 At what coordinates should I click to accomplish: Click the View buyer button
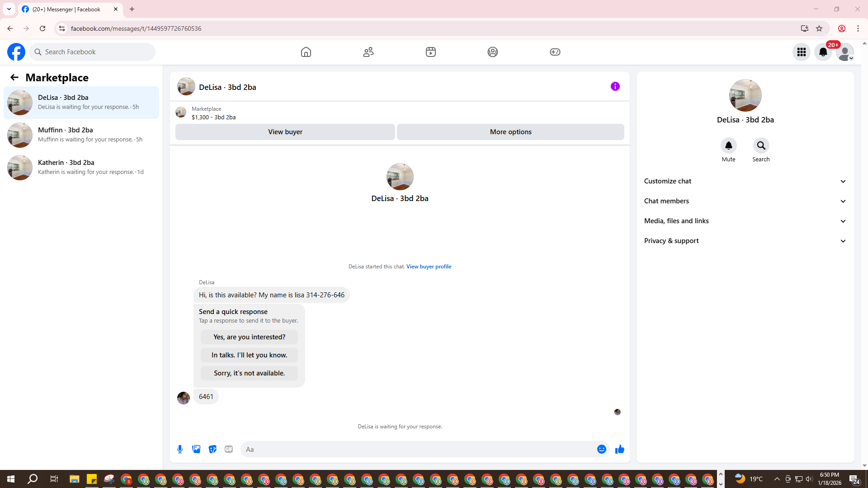(x=285, y=132)
